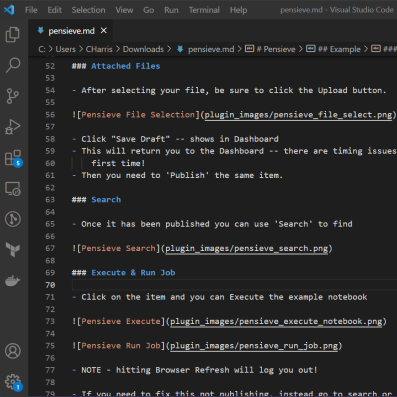The width and height of the screenshot is (397, 397).
Task: Open the Search view in activity bar
Action: [x=13, y=65]
